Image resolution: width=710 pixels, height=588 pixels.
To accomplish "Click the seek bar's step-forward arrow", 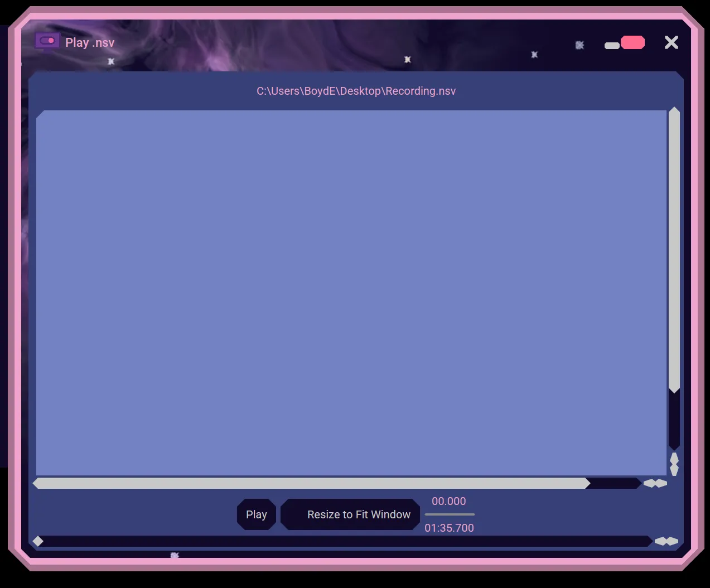I will click(x=673, y=541).
